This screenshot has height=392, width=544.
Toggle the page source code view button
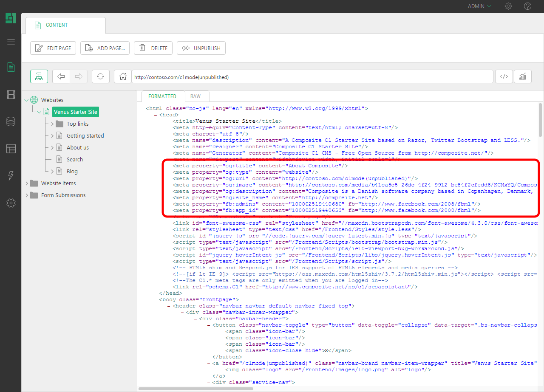(x=504, y=76)
